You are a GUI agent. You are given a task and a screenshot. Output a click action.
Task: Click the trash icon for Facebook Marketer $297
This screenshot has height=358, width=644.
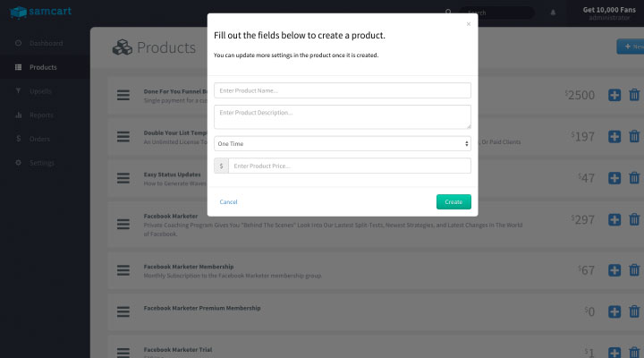pyautogui.click(x=634, y=219)
